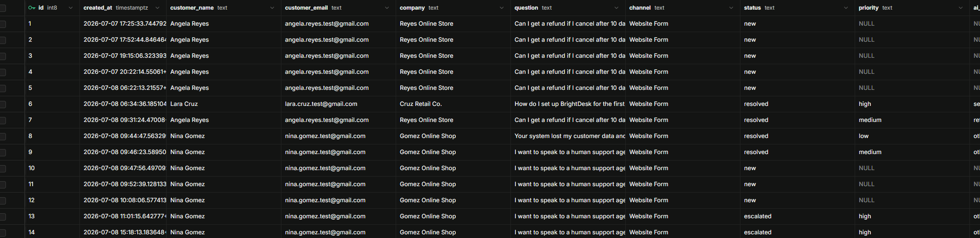Click timestamp 2026-07-07 17:25:33 cell
Screen dimensions: 980x238
[123, 24]
